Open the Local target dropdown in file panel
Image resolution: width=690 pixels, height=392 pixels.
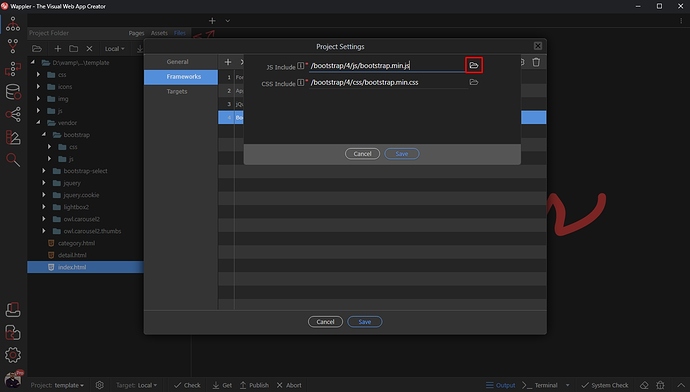click(114, 49)
